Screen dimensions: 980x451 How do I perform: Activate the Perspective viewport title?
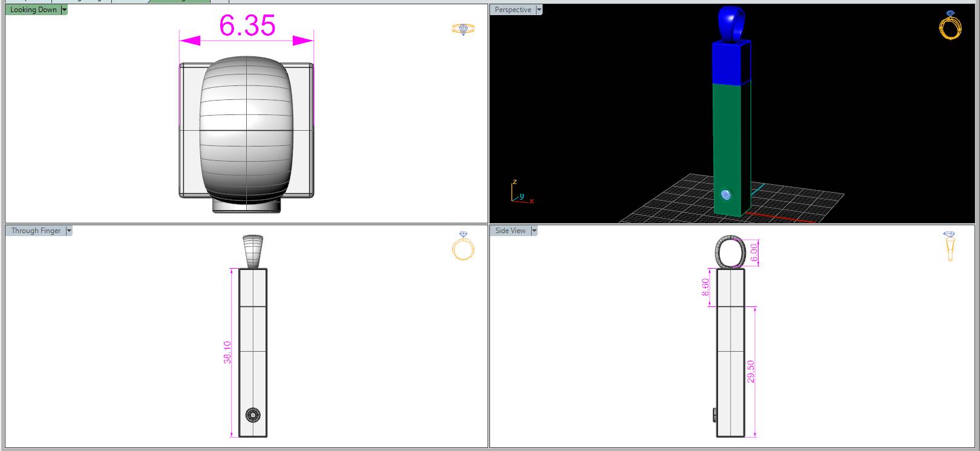tap(513, 10)
